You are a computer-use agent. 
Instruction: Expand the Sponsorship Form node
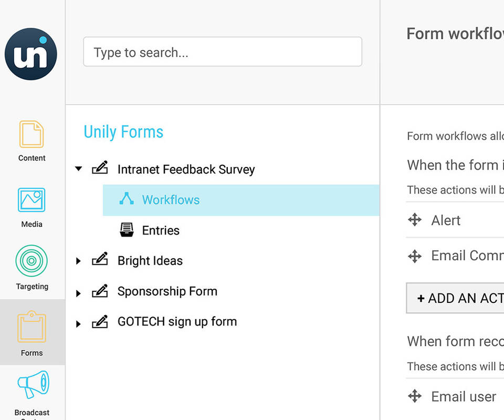pos(79,293)
